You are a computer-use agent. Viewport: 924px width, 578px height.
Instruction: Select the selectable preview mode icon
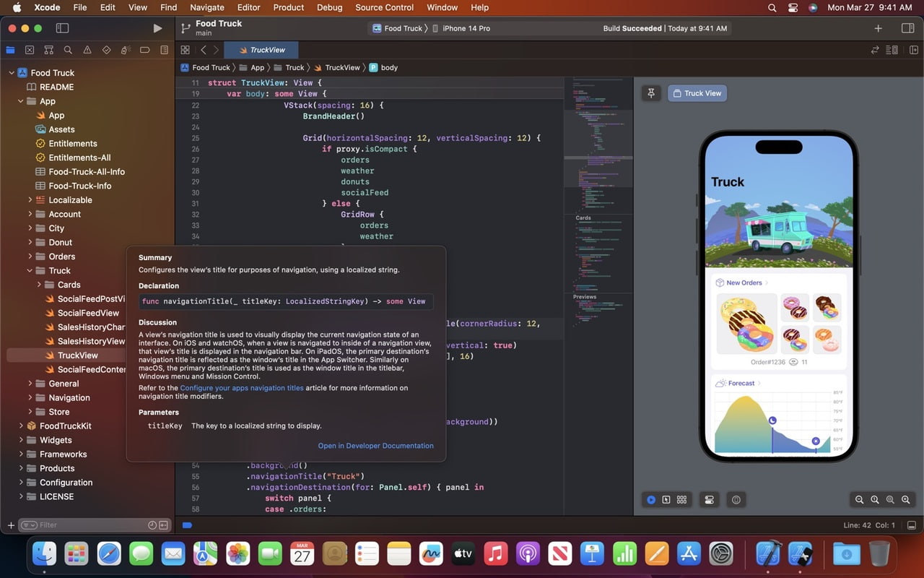[666, 499]
